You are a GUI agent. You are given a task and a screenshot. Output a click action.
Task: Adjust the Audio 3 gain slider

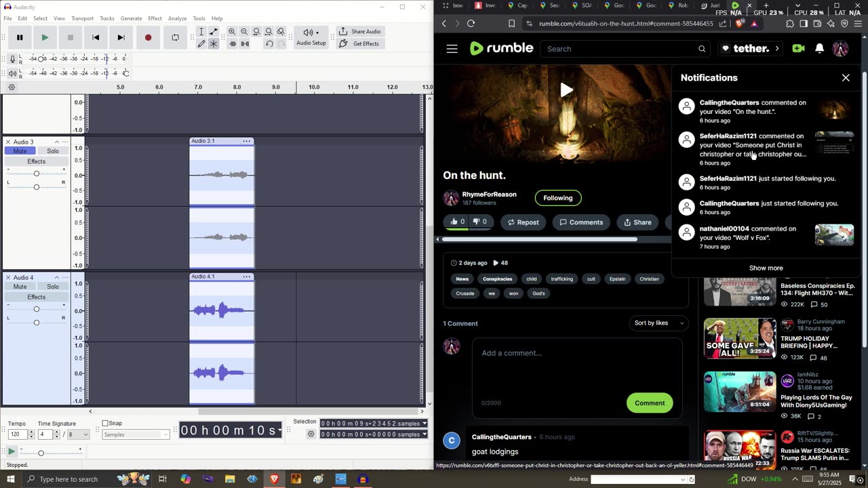click(37, 174)
